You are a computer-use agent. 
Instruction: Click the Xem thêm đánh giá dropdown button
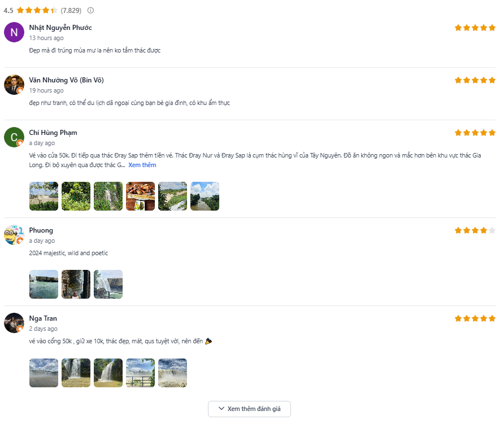(249, 409)
